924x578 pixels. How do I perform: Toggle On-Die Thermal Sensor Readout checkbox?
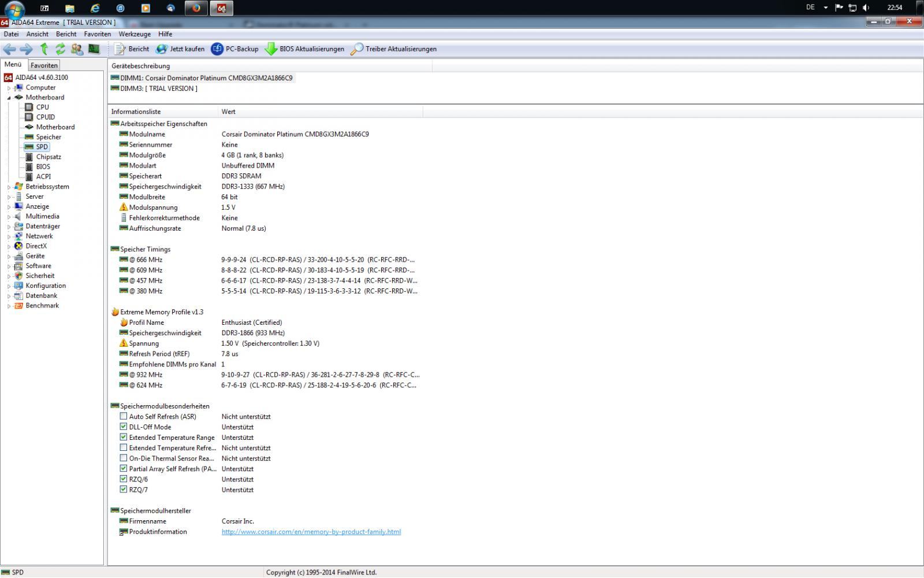pyautogui.click(x=123, y=458)
